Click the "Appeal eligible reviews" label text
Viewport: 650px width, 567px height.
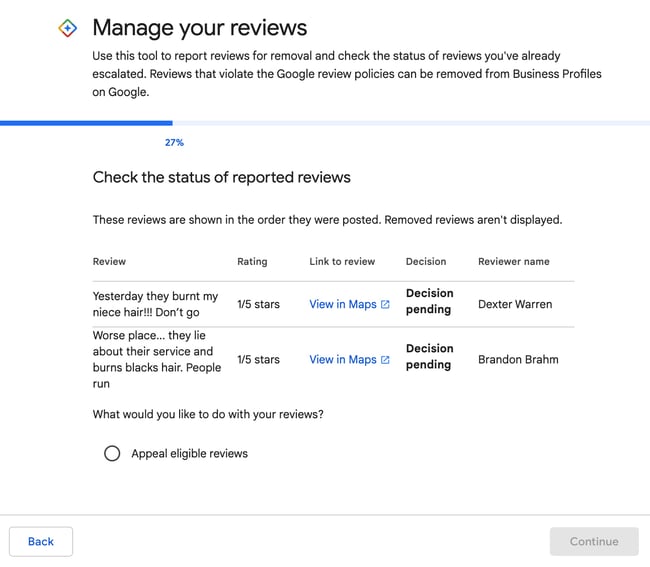tap(189, 453)
